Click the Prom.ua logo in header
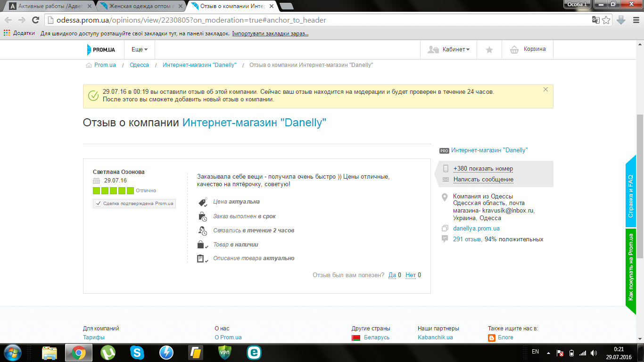644x362 pixels. [101, 49]
